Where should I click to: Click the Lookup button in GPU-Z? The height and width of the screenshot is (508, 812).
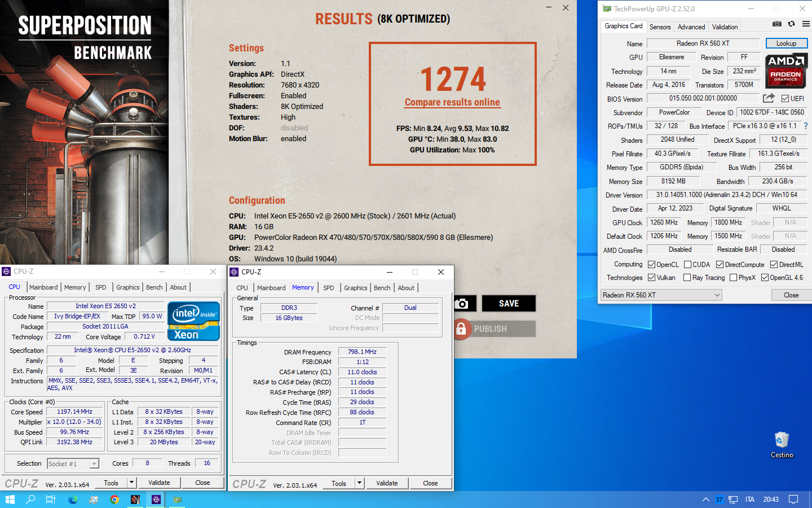coord(786,43)
